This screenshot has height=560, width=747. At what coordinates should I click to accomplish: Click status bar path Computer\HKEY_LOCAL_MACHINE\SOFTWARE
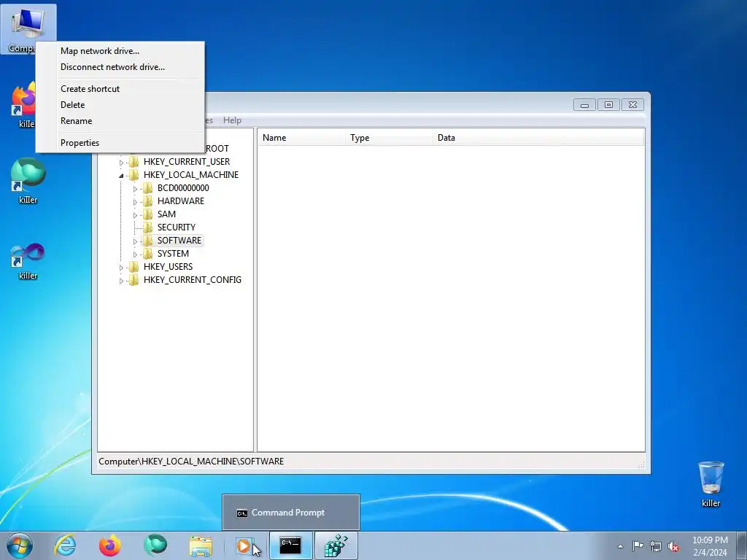191,462
